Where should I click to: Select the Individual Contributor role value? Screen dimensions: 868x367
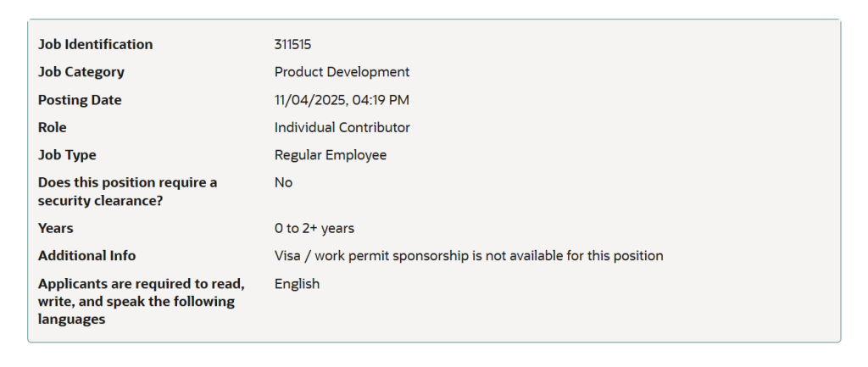click(342, 127)
